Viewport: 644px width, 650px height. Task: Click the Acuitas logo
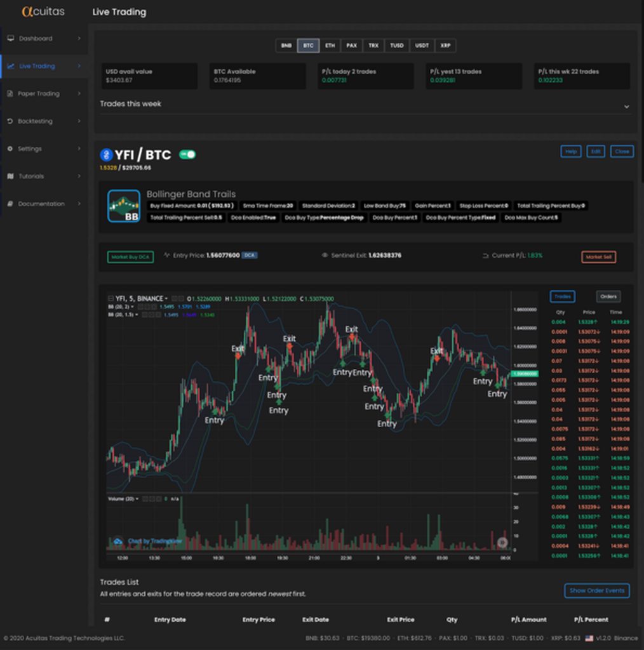pyautogui.click(x=43, y=11)
